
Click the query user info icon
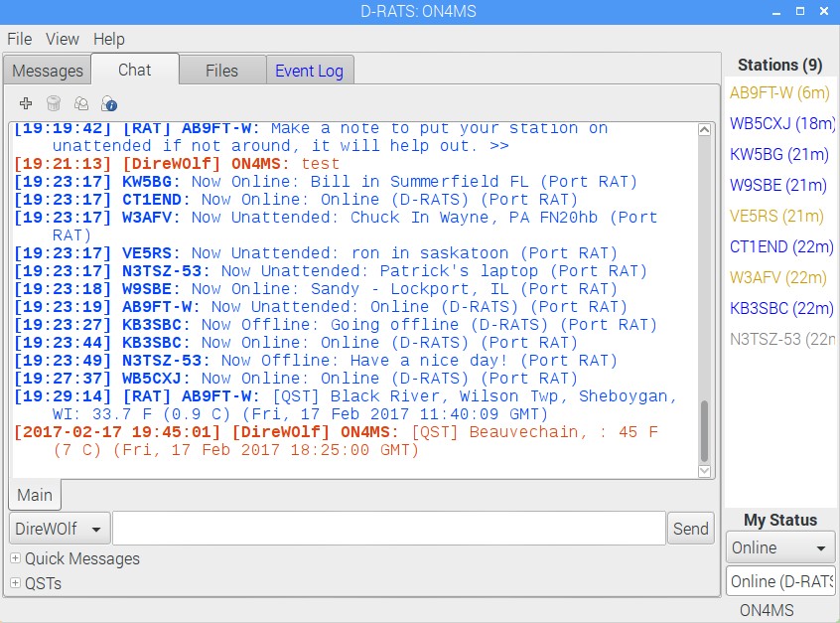coord(109,103)
